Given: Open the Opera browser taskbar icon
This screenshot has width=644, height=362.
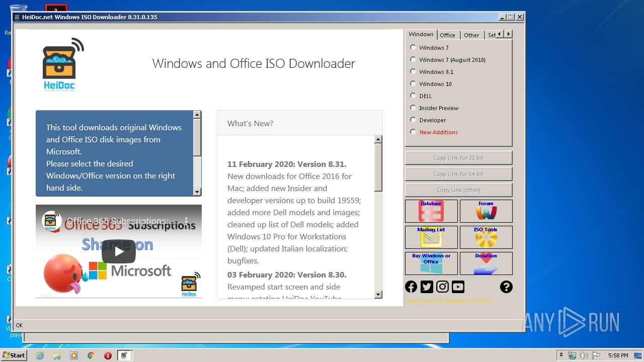Looking at the screenshot, I should 108,355.
